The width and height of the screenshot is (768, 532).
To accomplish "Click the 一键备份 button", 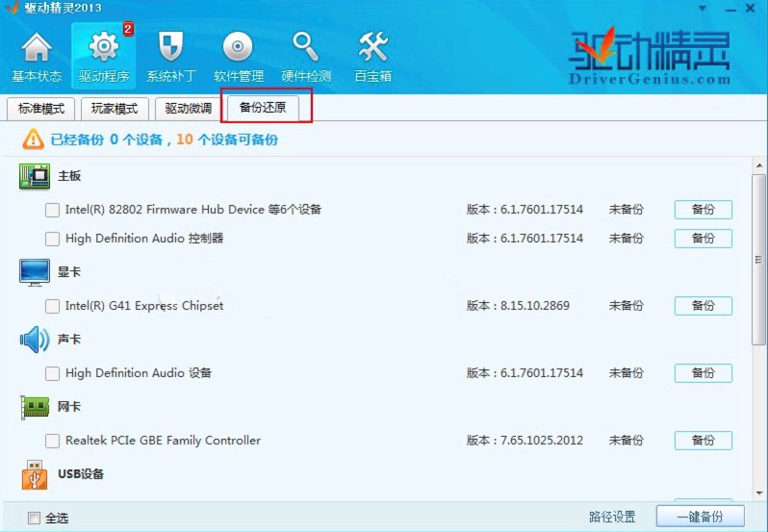I will (701, 517).
